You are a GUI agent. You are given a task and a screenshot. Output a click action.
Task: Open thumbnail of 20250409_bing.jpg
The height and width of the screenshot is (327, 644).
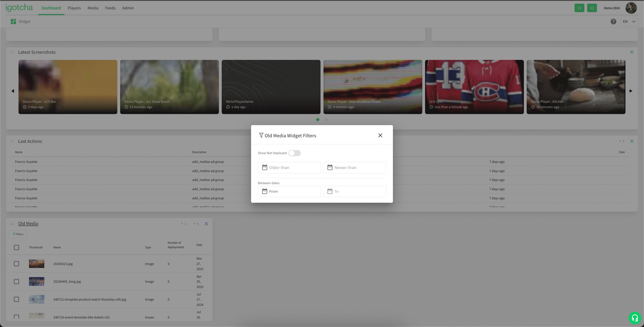[x=36, y=281]
